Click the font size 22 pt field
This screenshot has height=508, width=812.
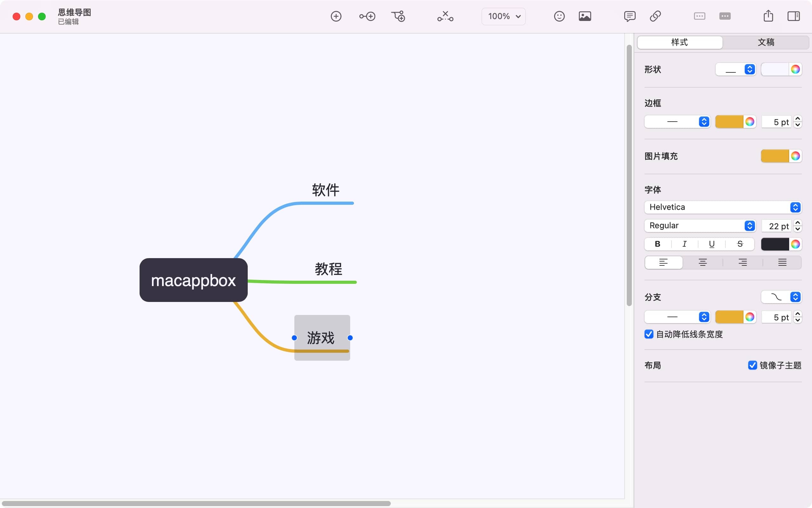pyautogui.click(x=776, y=226)
